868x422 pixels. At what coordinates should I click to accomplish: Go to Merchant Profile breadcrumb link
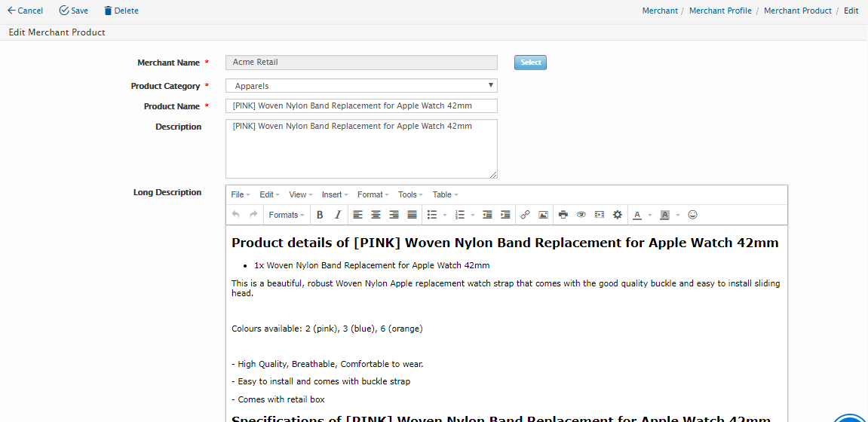click(x=720, y=11)
